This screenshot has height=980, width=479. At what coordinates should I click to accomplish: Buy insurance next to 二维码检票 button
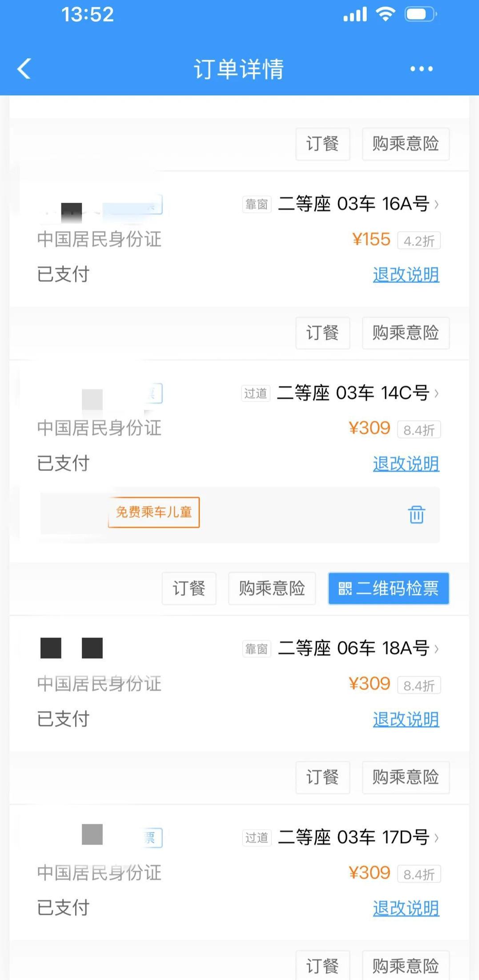[272, 588]
